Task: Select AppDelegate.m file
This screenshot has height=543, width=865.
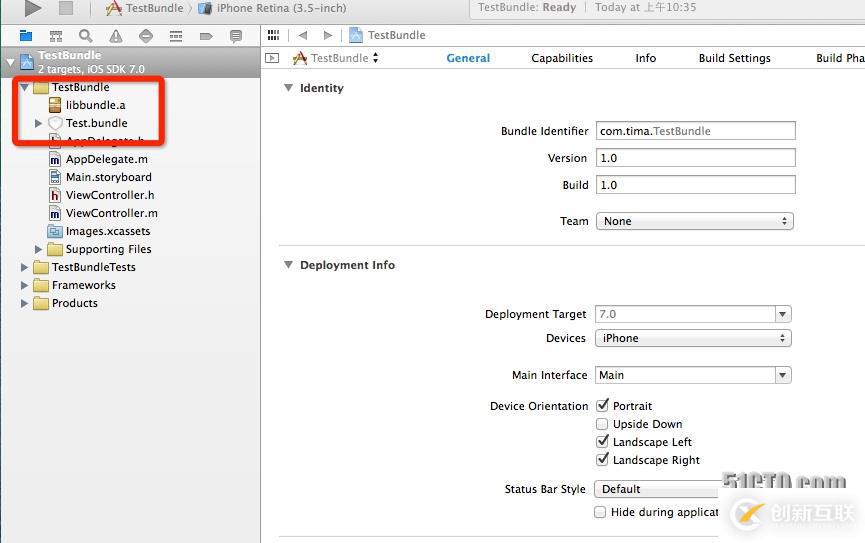Action: [106, 159]
